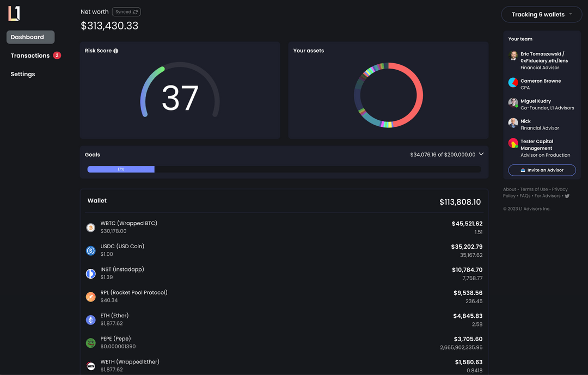Viewport: 588px width, 375px height.
Task: Click the Tester Capital Management name
Action: (x=537, y=145)
